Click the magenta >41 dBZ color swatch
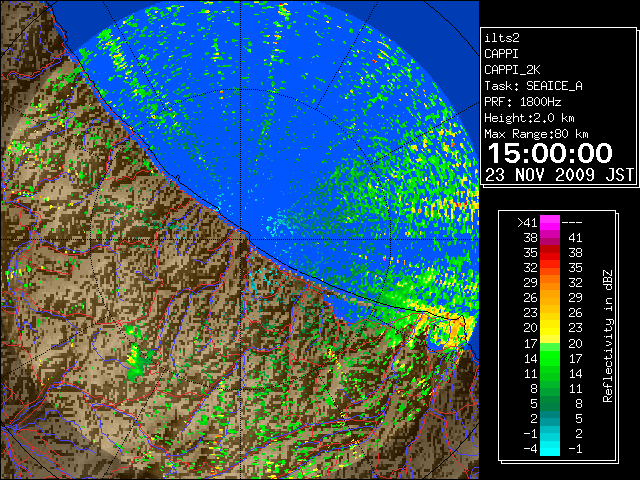640x480 pixels. 550,222
